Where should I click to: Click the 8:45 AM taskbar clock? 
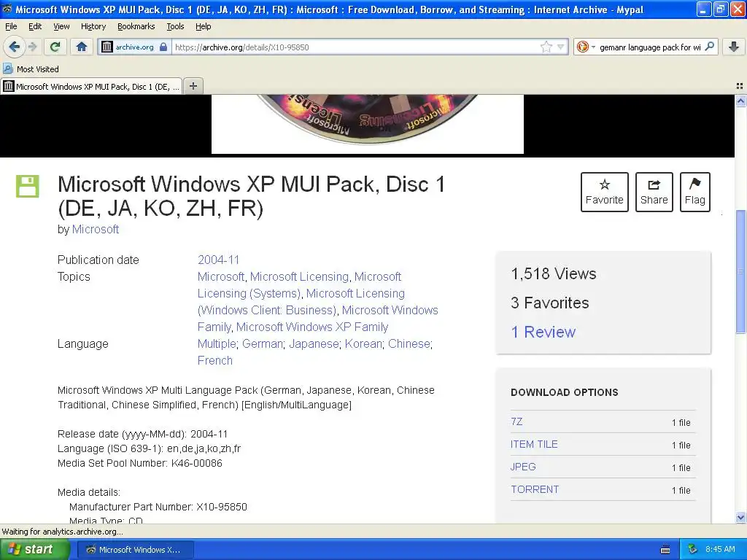pos(720,550)
